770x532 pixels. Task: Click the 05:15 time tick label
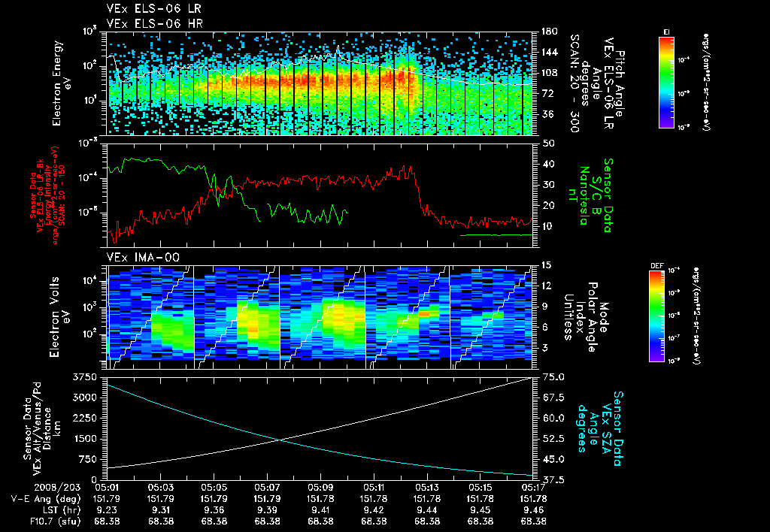[x=480, y=488]
